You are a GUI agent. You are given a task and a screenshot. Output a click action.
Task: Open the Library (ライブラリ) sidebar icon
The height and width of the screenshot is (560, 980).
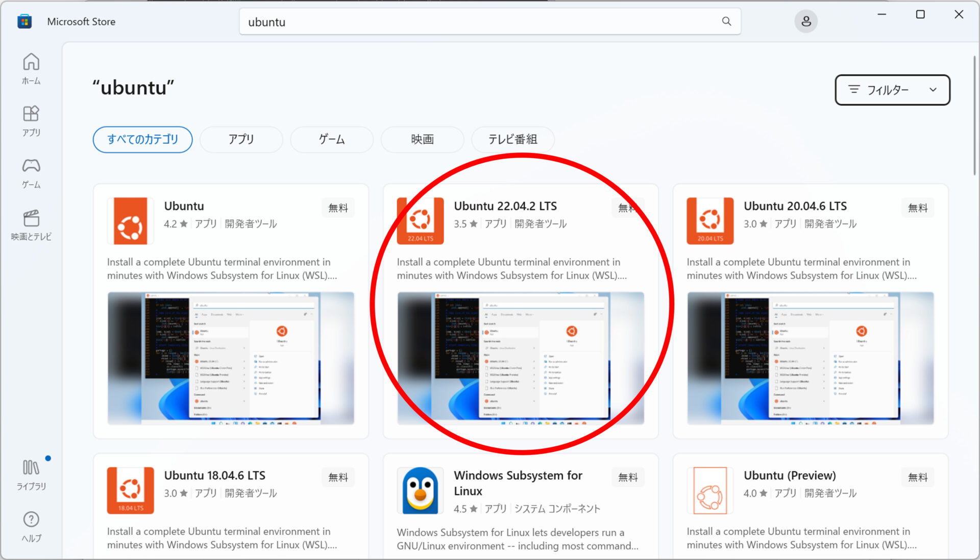click(x=31, y=475)
